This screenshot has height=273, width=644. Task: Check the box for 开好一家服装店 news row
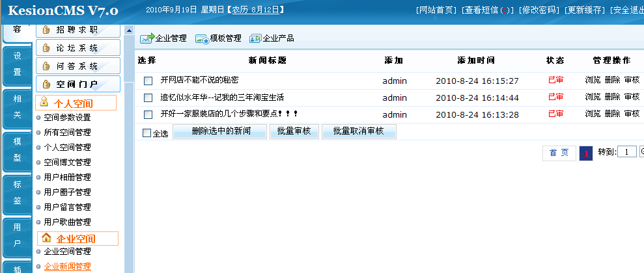click(148, 114)
